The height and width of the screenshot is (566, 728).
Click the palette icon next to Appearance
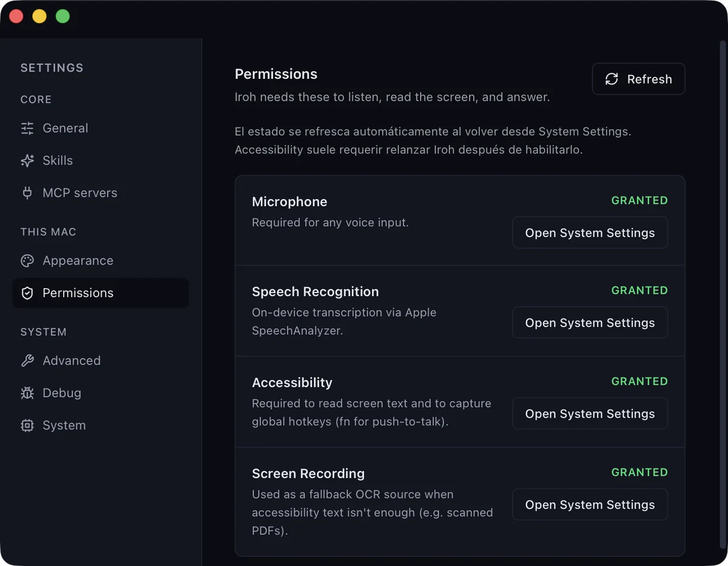click(x=27, y=260)
